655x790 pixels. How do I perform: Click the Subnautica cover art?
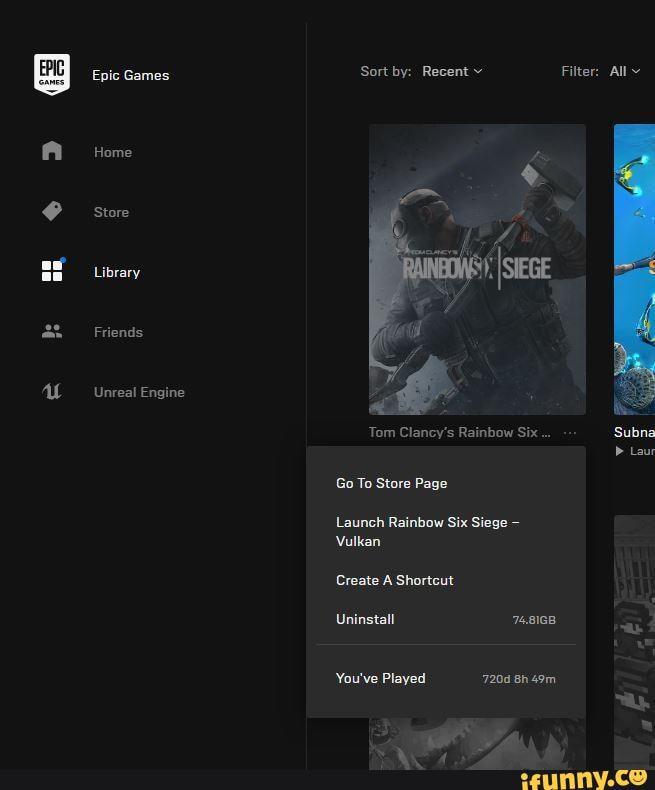pyautogui.click(x=634, y=270)
